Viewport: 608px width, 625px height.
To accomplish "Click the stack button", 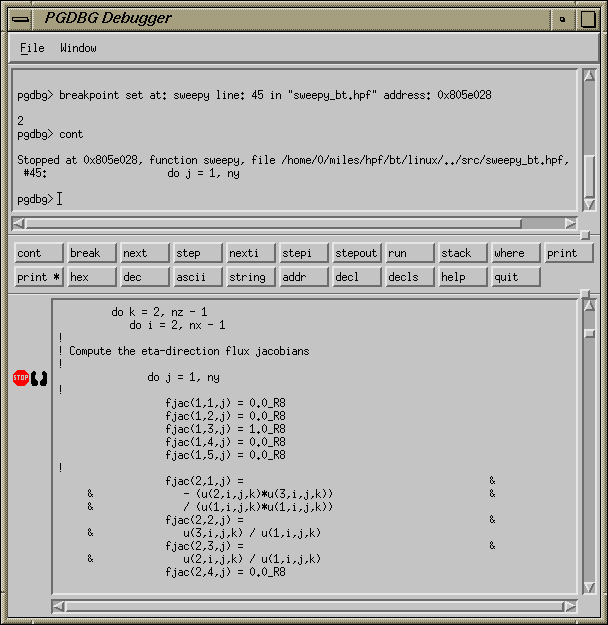I will pyautogui.click(x=462, y=253).
